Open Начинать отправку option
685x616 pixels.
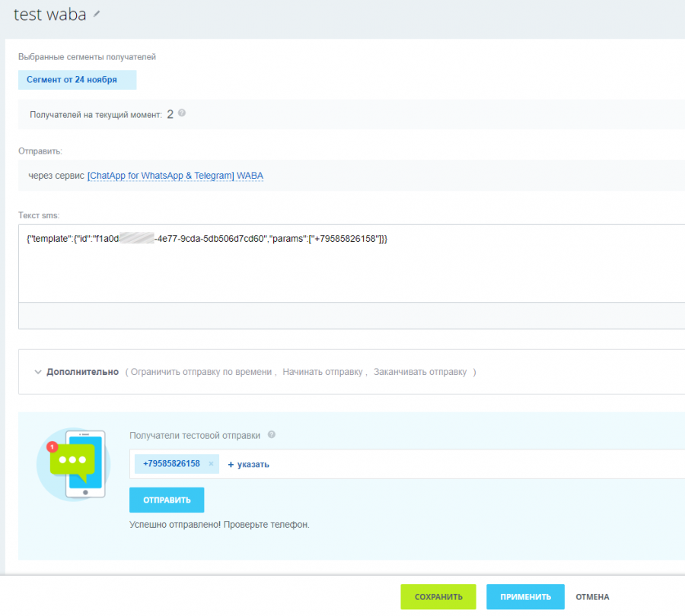[x=323, y=372]
